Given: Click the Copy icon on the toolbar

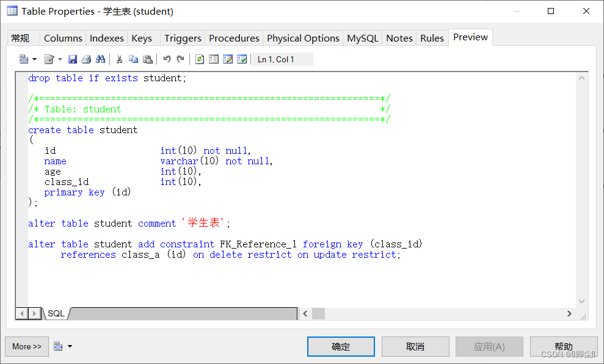Looking at the screenshot, I should pos(134,59).
